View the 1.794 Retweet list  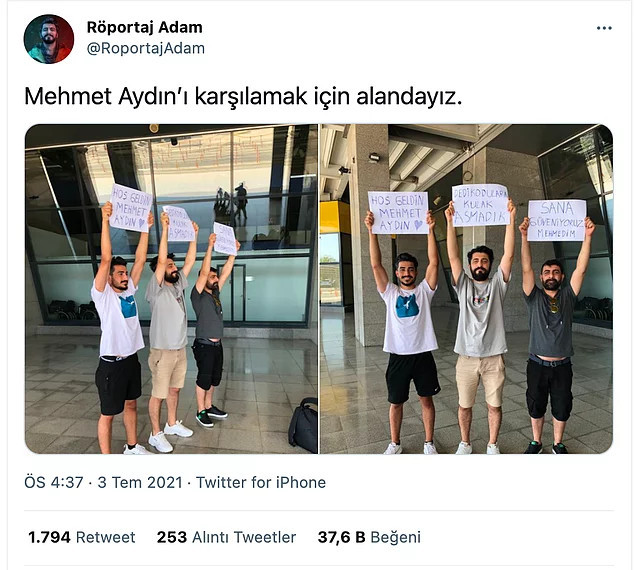coord(81,537)
